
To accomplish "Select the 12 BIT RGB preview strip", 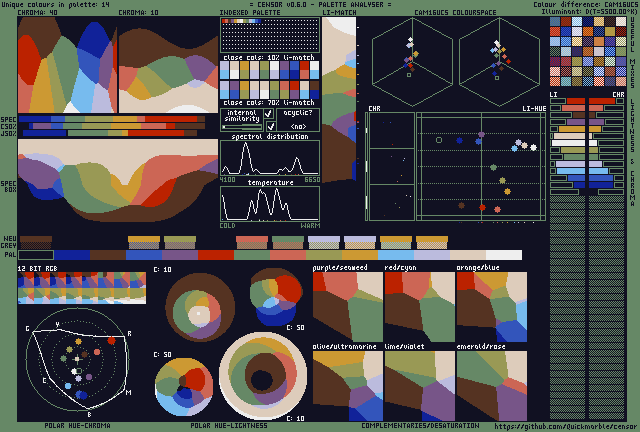I will (82, 288).
